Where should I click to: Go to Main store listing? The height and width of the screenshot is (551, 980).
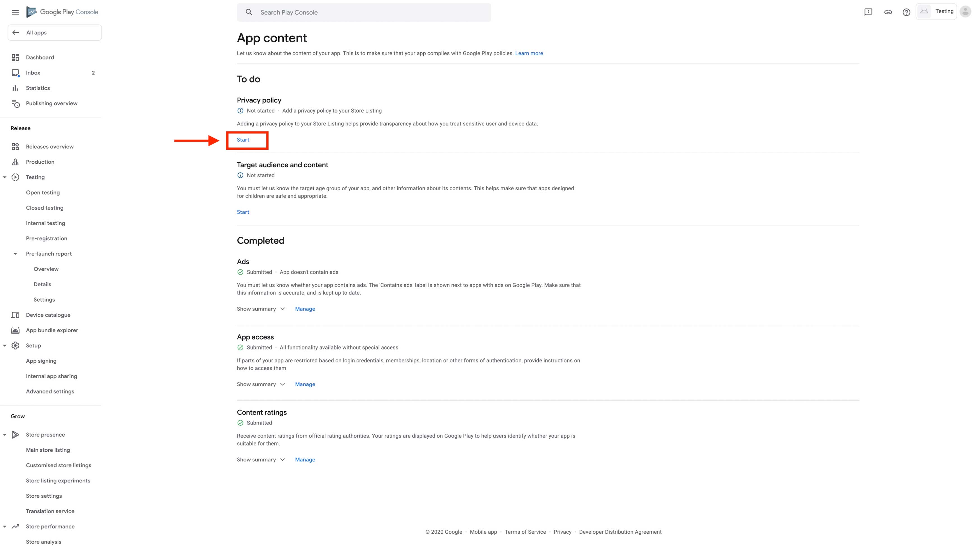coord(48,450)
